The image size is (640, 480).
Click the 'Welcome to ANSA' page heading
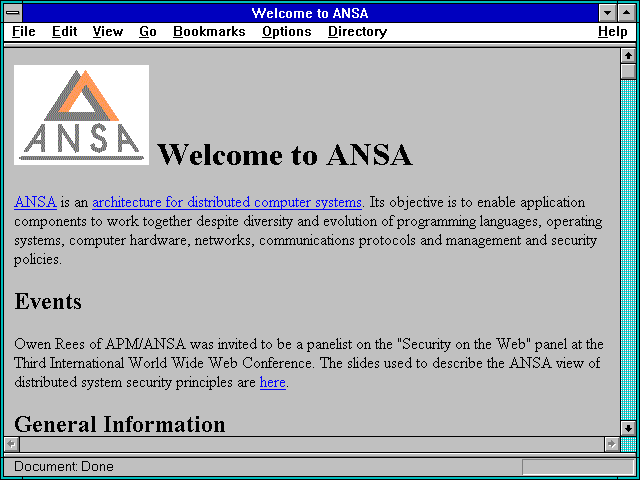coord(284,155)
